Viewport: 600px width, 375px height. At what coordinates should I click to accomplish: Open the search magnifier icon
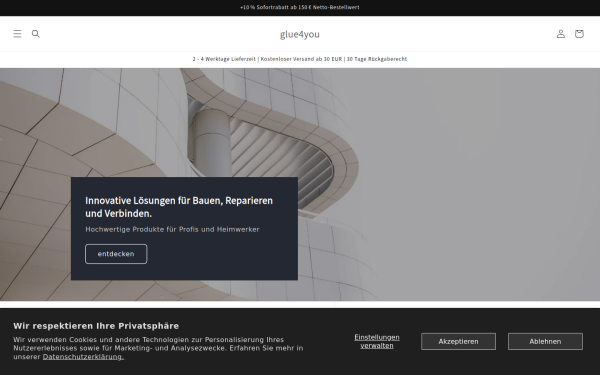pyautogui.click(x=36, y=34)
